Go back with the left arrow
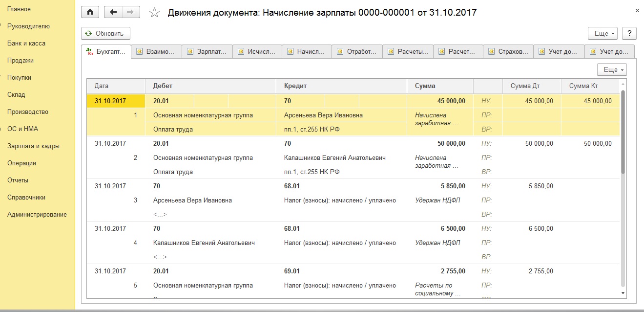Image resolution: width=644 pixels, height=312 pixels. [113, 12]
